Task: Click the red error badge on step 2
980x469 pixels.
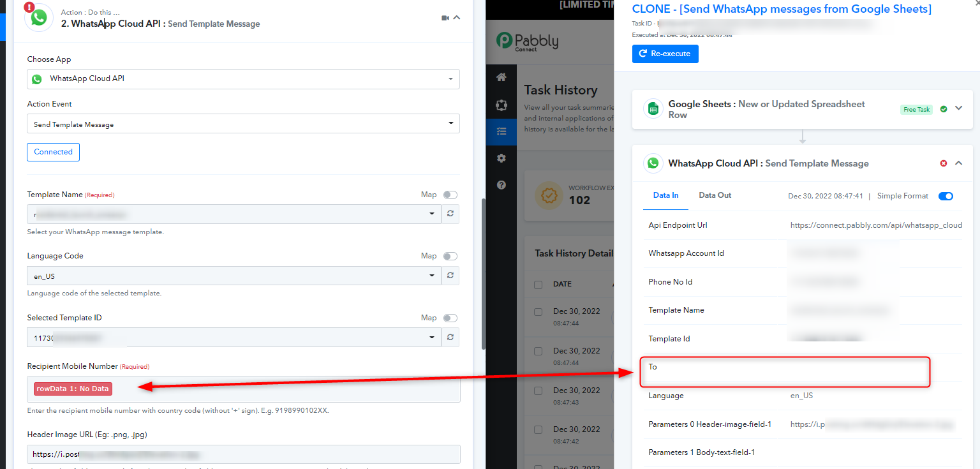Action: (x=29, y=7)
